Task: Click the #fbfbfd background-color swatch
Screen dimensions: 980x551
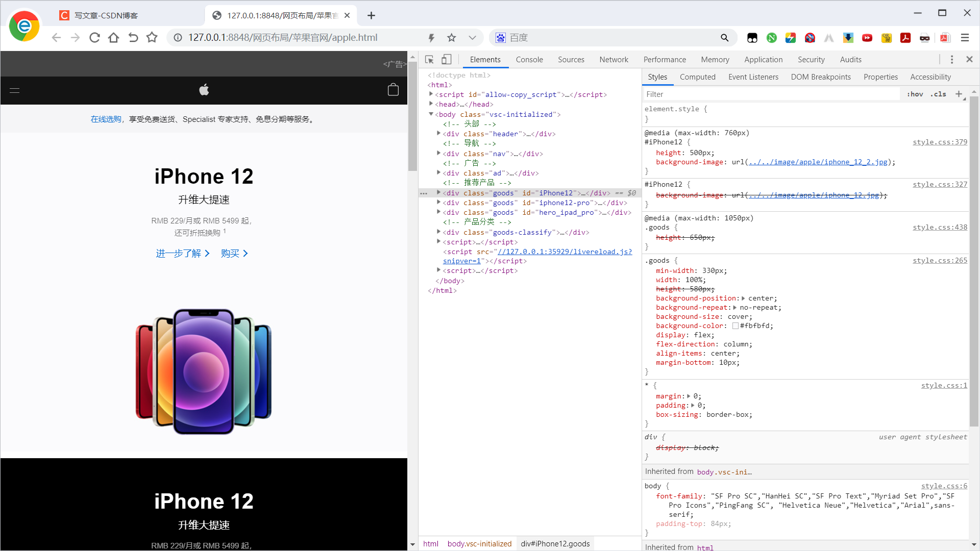Action: pyautogui.click(x=736, y=326)
